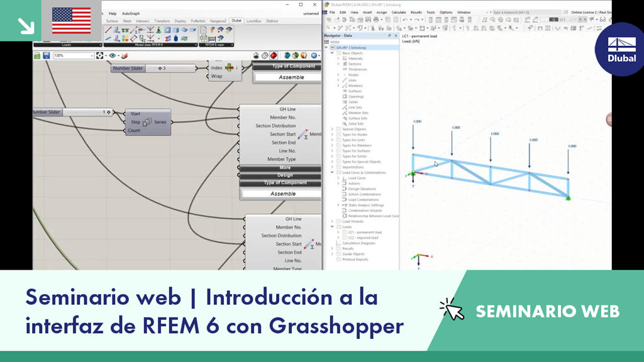644x362 pixels.
Task: Toggle the Grasshopper preview eye icon
Action: [112, 55]
